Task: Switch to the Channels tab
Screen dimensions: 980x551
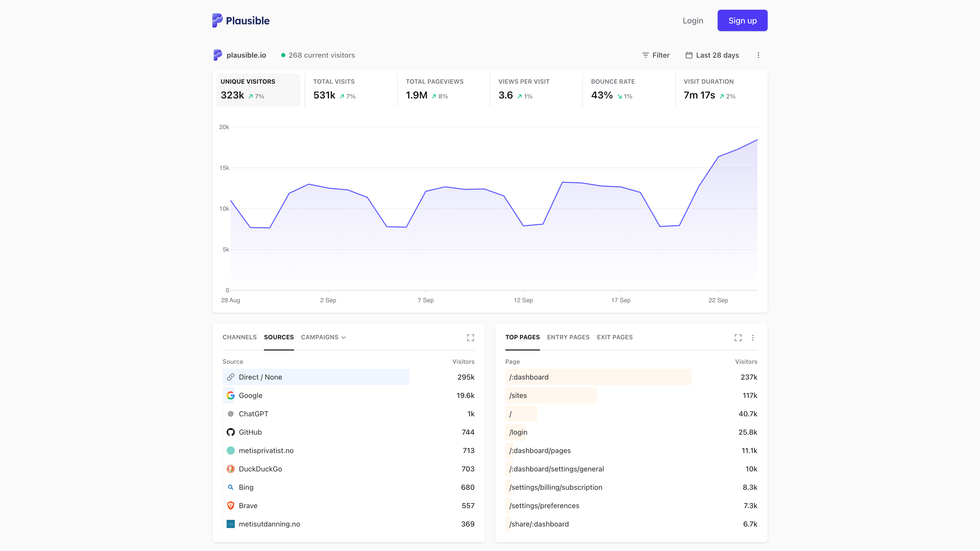Action: pos(240,337)
